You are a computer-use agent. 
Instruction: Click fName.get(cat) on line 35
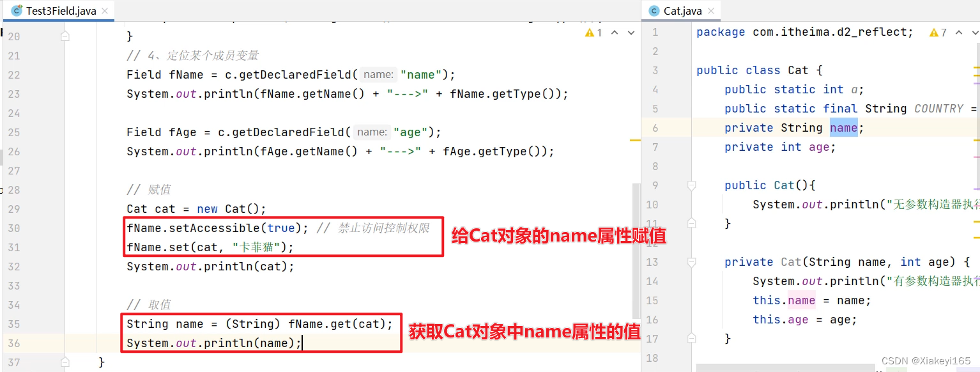337,324
